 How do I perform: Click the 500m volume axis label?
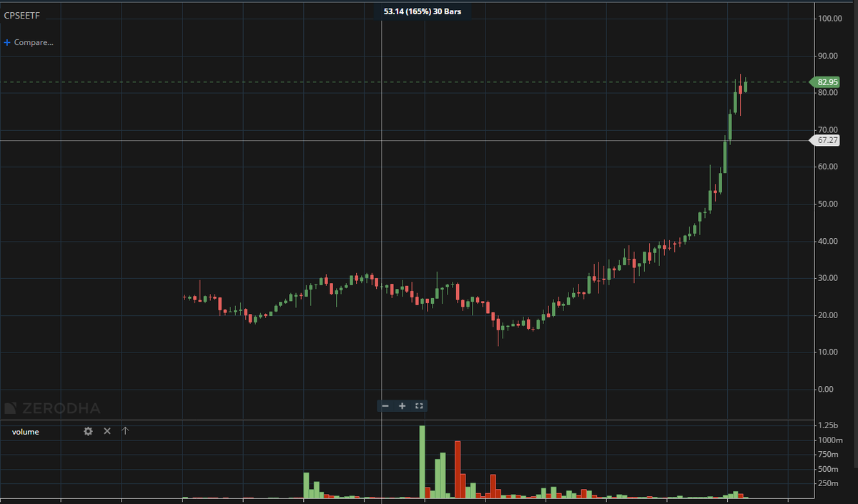tap(827, 469)
